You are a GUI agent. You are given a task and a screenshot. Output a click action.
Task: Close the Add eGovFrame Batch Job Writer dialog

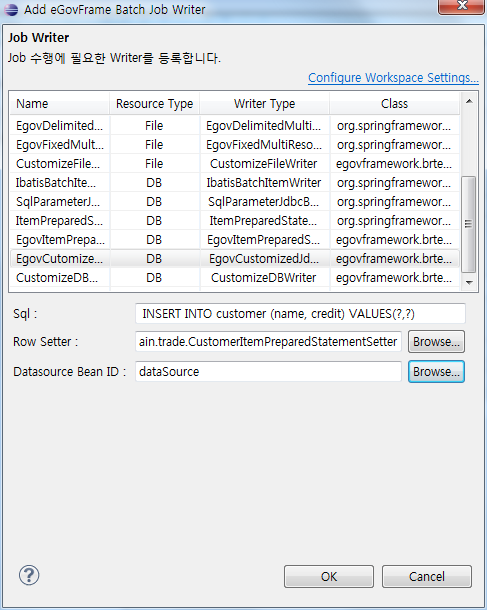[462, 7]
